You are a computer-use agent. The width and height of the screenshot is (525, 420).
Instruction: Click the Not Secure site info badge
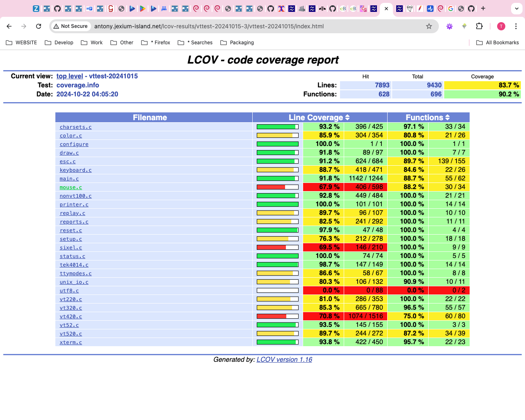[71, 26]
